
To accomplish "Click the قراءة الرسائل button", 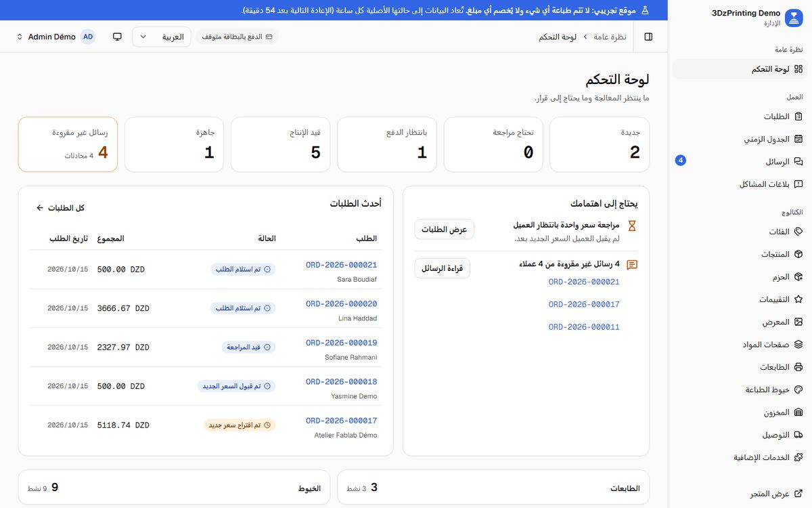I will click(442, 268).
